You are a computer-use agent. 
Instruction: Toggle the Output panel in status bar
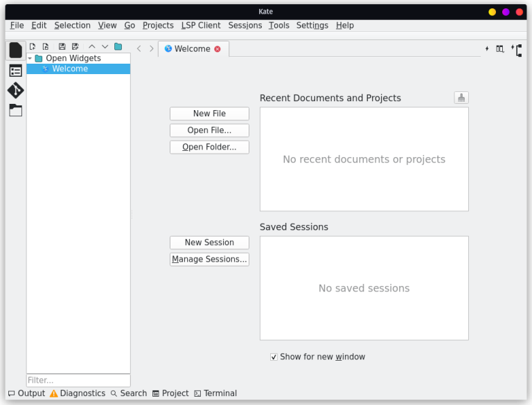tap(26, 393)
